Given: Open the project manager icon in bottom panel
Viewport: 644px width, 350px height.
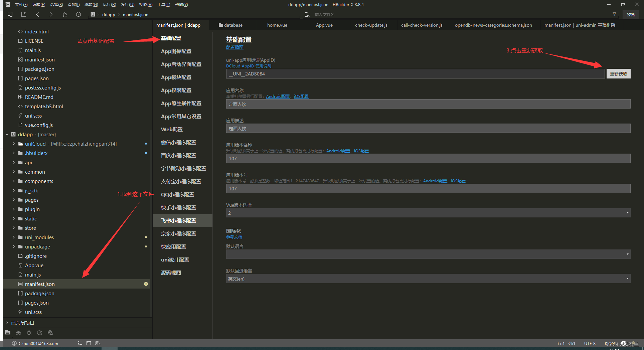Looking at the screenshot, I should pyautogui.click(x=8, y=333).
